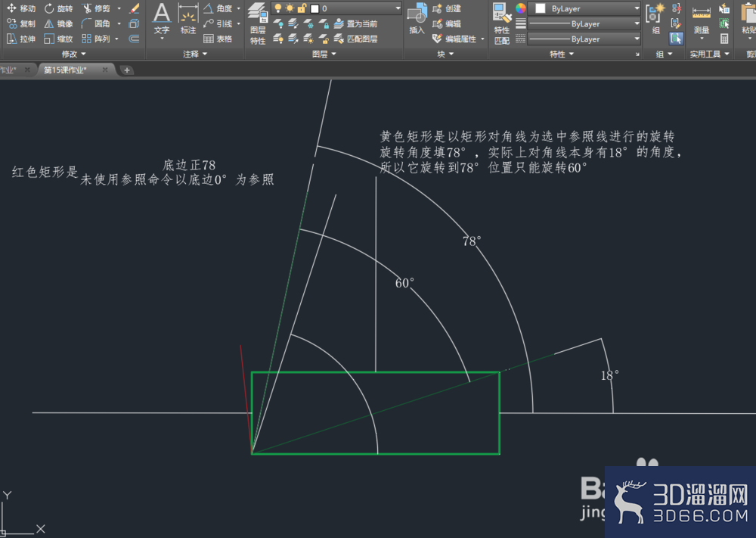
Task: Click the Quick Select icon
Action: tap(724, 8)
